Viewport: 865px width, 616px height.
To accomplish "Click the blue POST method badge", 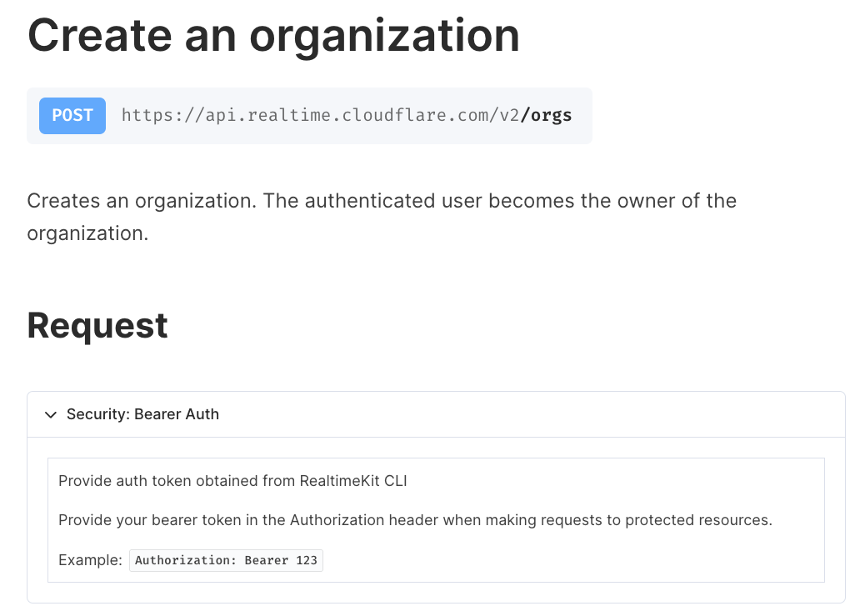I will [x=72, y=115].
